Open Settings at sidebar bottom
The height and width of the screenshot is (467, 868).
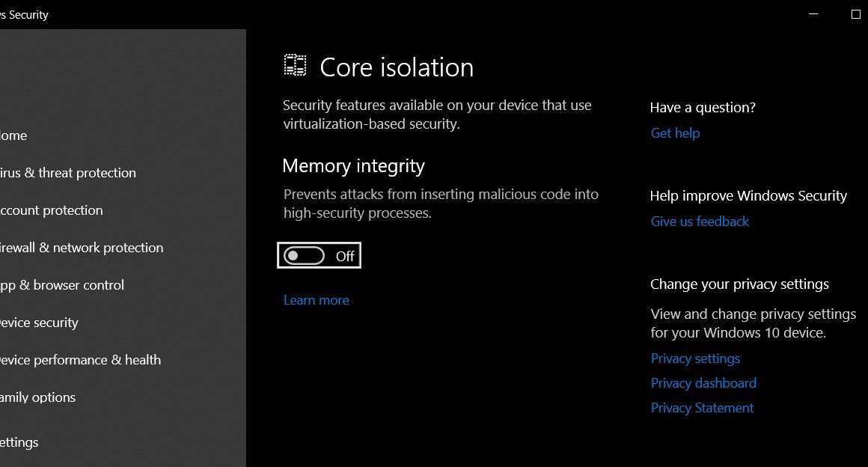pos(19,442)
